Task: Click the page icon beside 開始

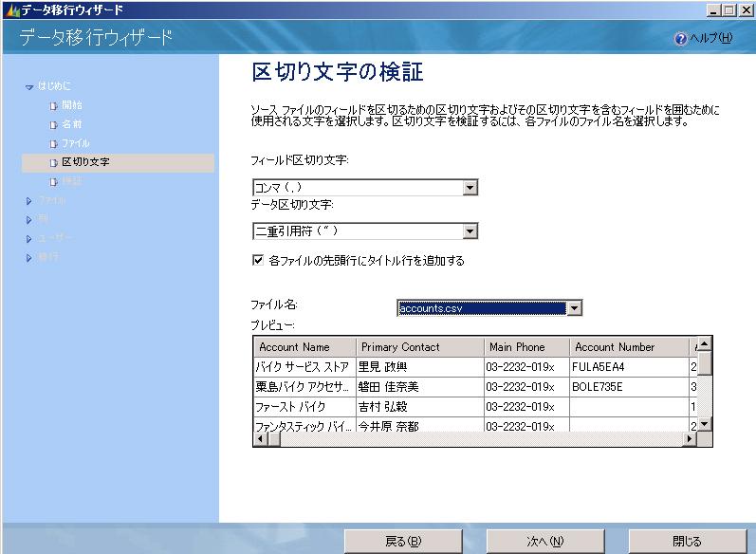Action: 53,105
